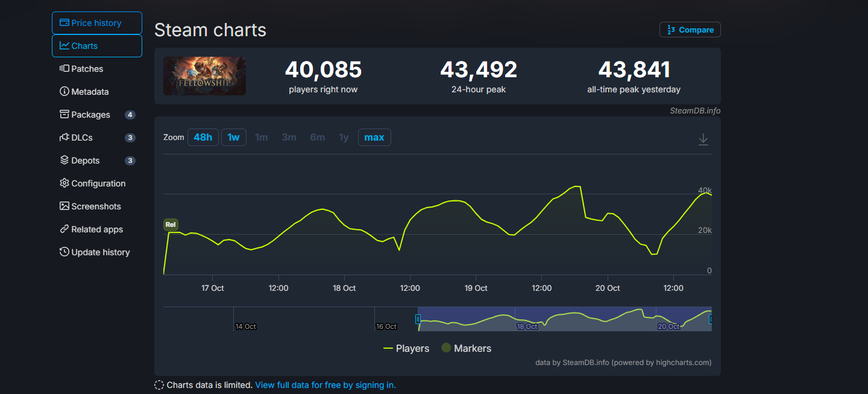Toggle the Markers series in legend
This screenshot has width=868, height=394.
point(467,348)
